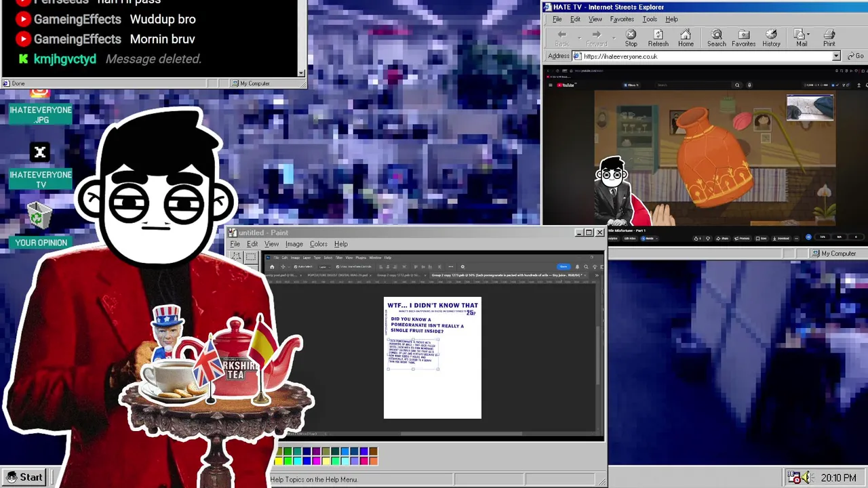868x488 pixels.
Task: Open the recycle bin YOUR OPINION icon
Action: click(x=41, y=225)
